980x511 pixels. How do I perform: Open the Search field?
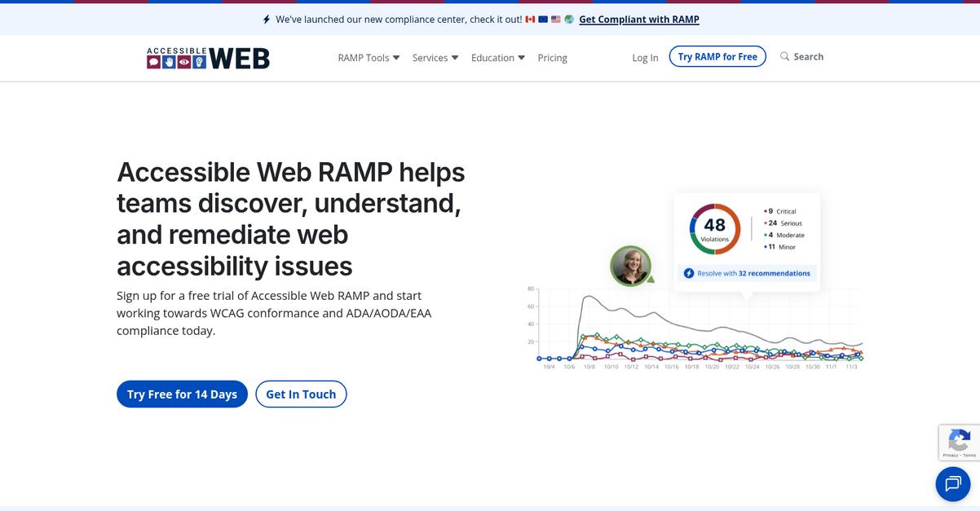(x=801, y=56)
